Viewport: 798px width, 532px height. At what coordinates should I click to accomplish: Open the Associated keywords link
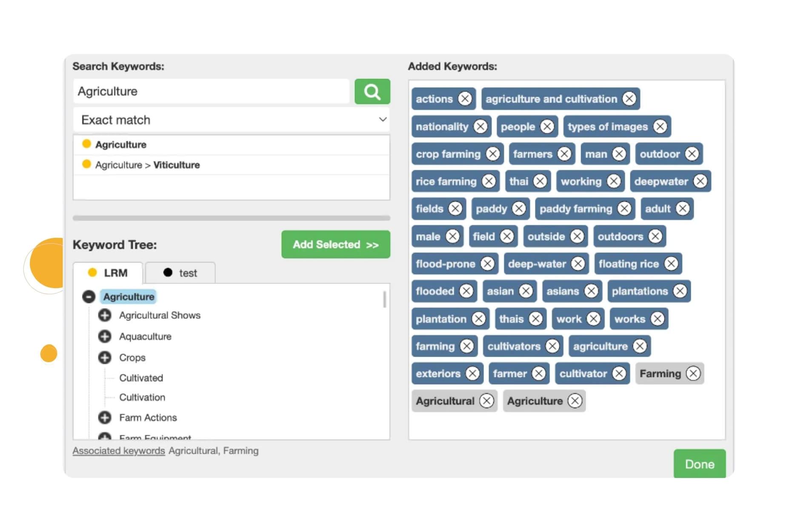119,451
